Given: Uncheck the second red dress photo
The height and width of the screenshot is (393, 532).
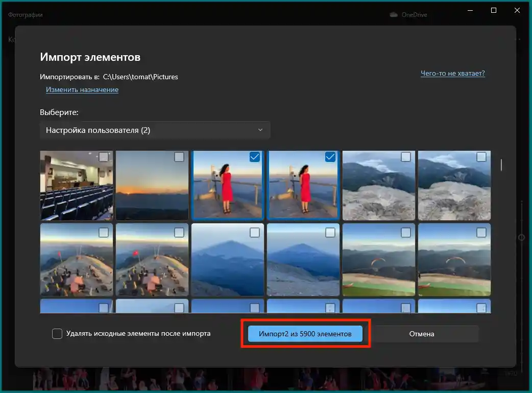Looking at the screenshot, I should (330, 157).
